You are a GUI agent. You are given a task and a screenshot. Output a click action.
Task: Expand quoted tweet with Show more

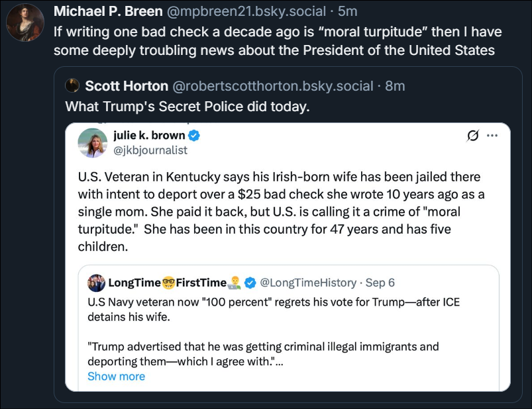coord(116,376)
